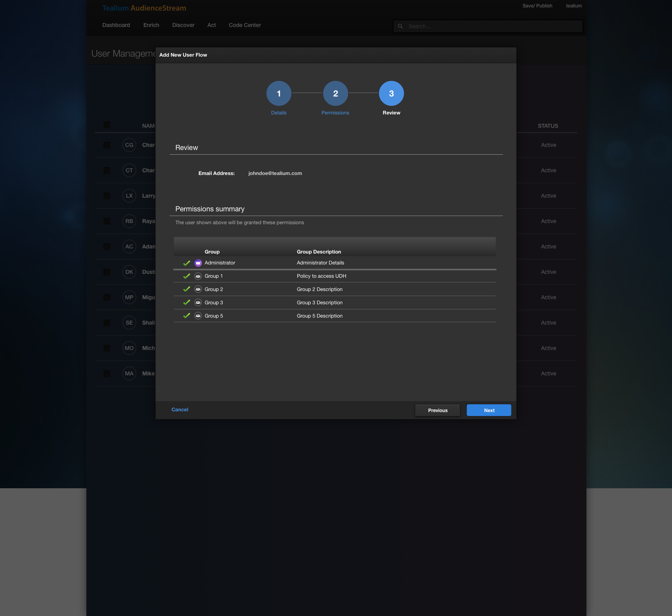672x616 pixels.
Task: Select step 3 Review in the wizard
Action: click(x=391, y=93)
